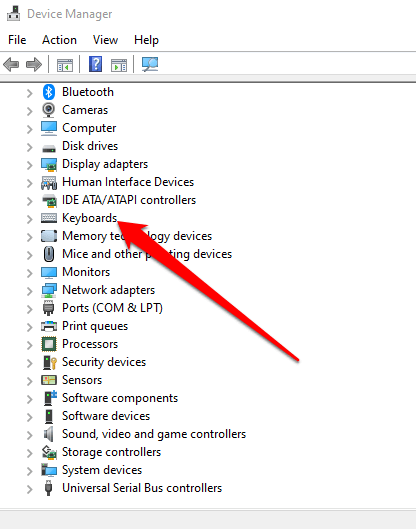Select Mice and other pointing devices
The width and height of the screenshot is (416, 529).
coord(147,254)
